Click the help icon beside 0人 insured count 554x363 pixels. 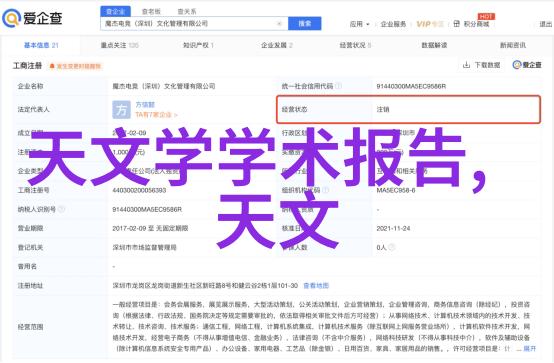[x=391, y=247]
